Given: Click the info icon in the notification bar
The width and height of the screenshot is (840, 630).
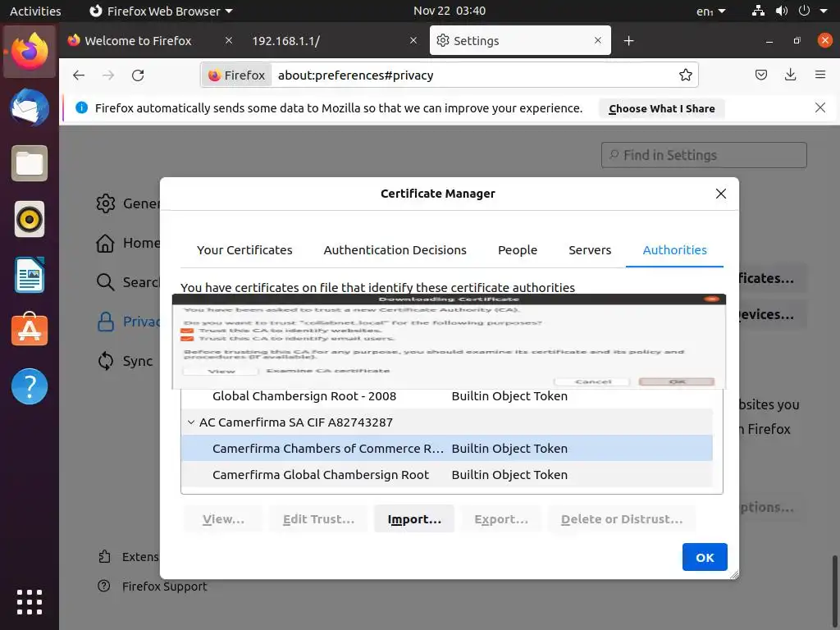Looking at the screenshot, I should (81, 107).
